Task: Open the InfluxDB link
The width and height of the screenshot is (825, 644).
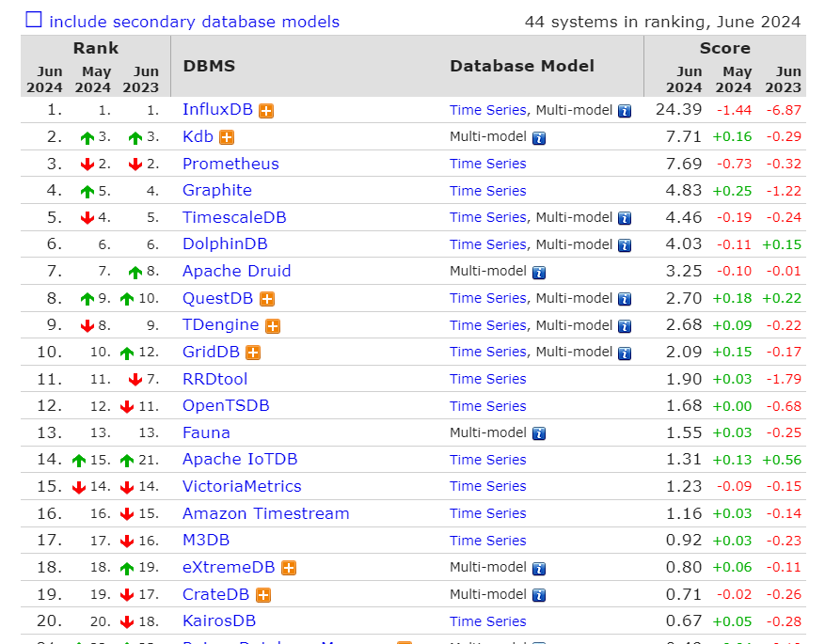Action: pyautogui.click(x=218, y=109)
